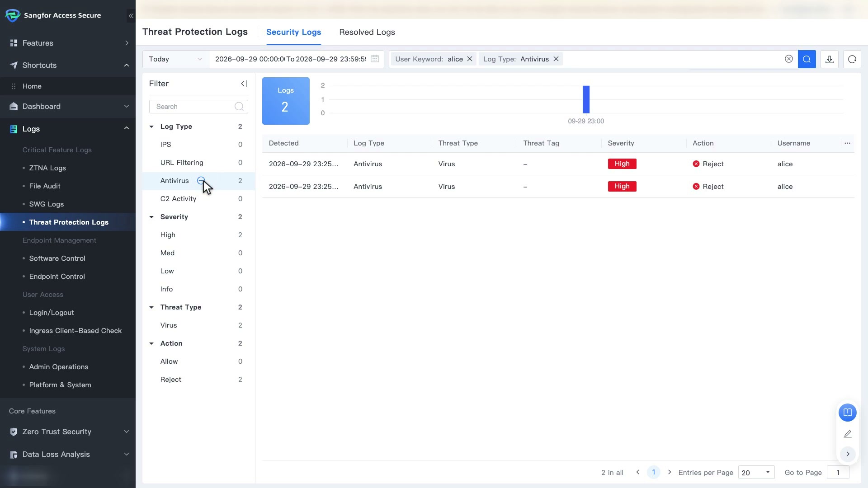This screenshot has height=488, width=868.
Task: Collapse the left sidebar with double-chevron icon
Action: coord(131,16)
